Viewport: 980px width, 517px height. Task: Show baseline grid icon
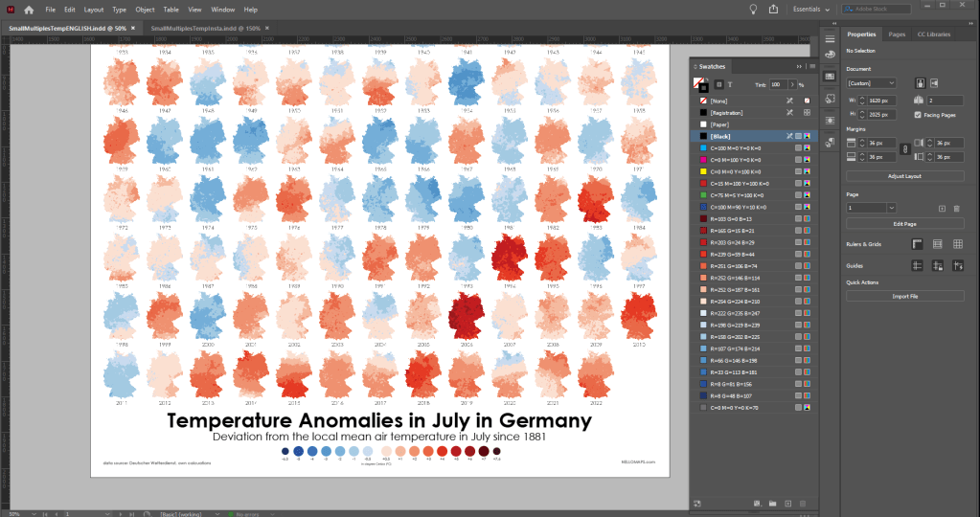[x=938, y=244]
